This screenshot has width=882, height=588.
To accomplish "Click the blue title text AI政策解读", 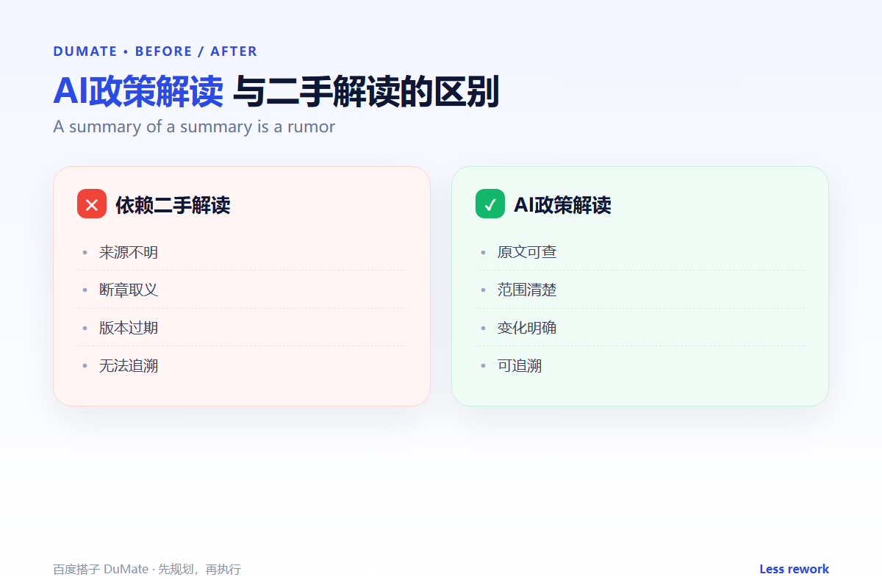I will 138,92.
